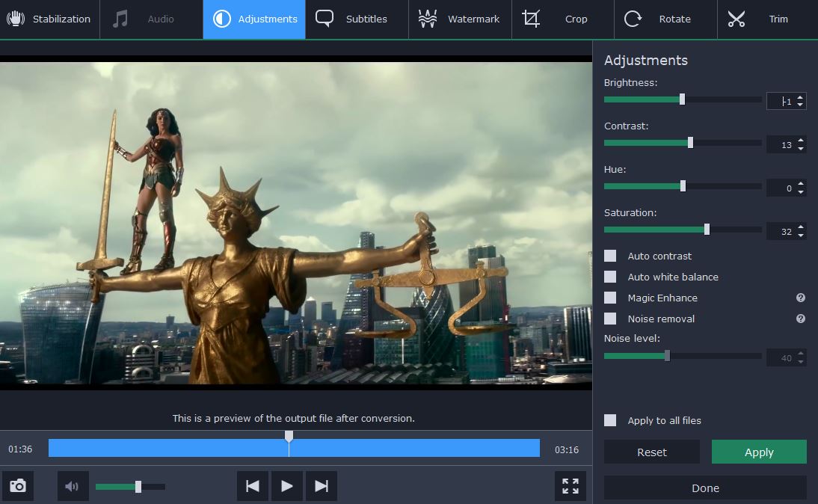This screenshot has height=504, width=818.
Task: Click the Saturation slider handle
Action: point(707,229)
